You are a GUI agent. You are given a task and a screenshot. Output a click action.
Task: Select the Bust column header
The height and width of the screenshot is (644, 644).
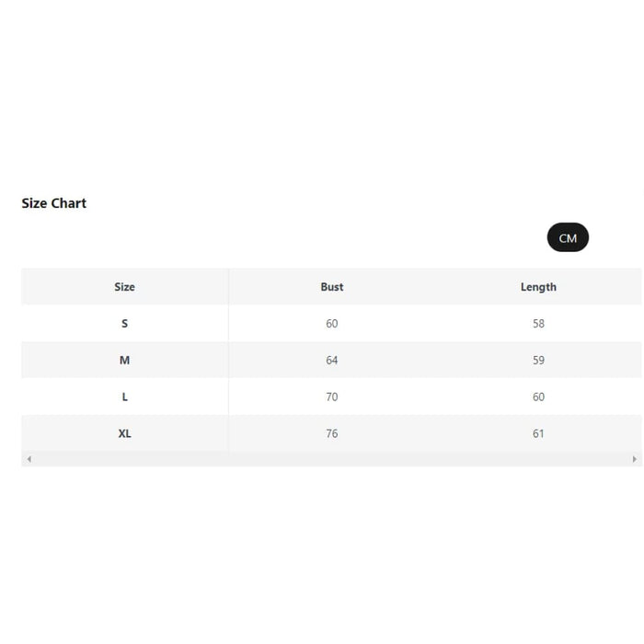point(332,287)
